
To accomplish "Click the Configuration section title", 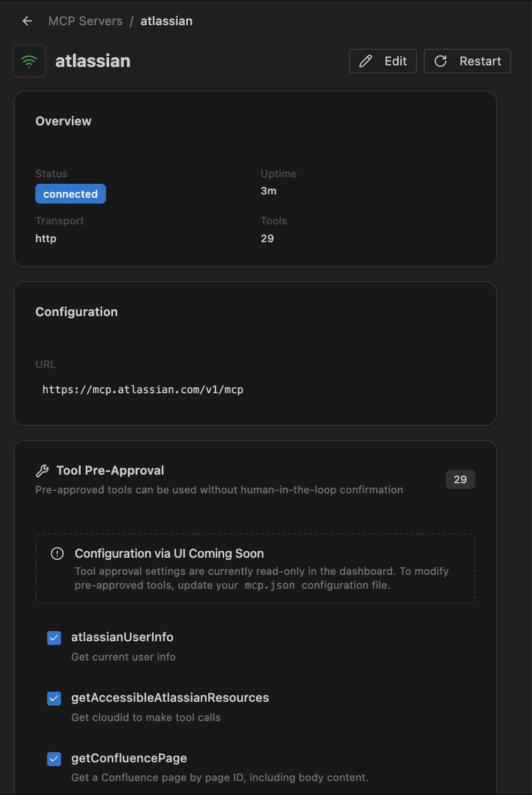I will coord(76,311).
